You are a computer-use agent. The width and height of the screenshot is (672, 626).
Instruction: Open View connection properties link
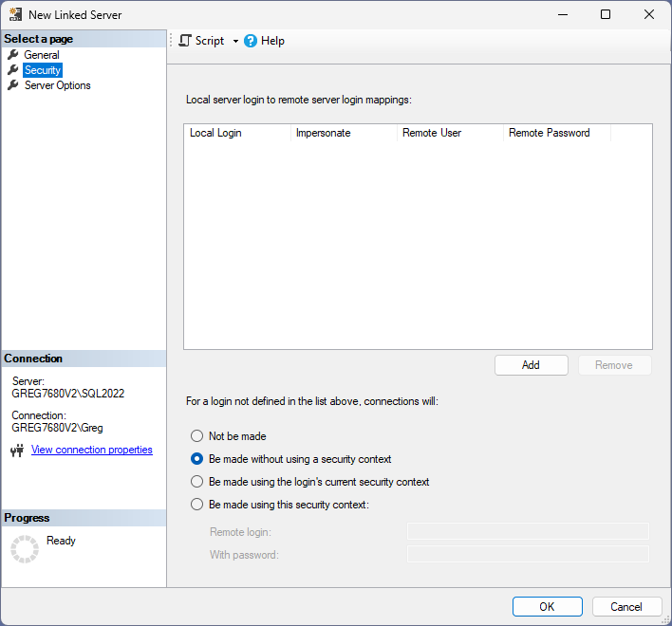[x=92, y=450]
